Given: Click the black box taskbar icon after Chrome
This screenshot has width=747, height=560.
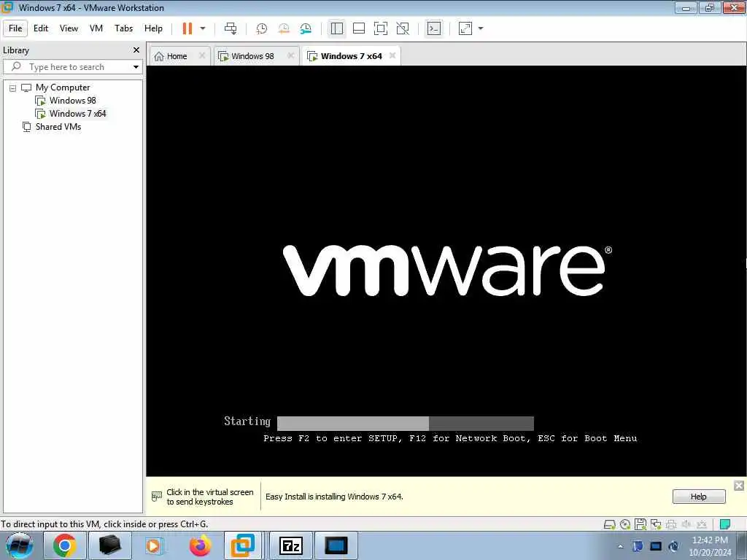Looking at the screenshot, I should (109, 545).
